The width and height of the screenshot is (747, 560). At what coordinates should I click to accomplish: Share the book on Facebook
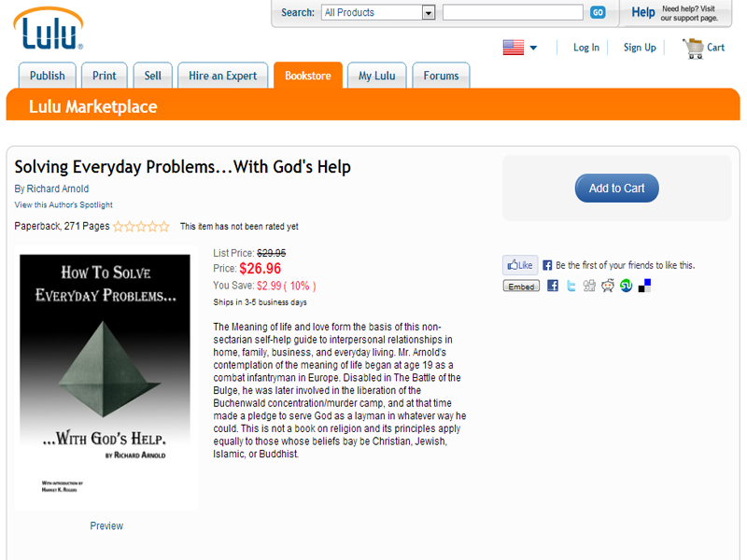pyautogui.click(x=553, y=286)
